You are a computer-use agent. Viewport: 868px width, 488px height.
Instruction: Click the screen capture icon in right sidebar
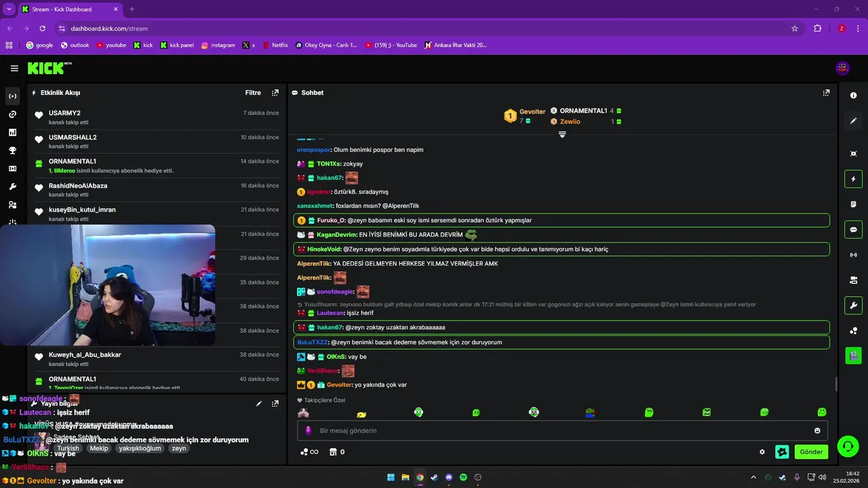click(x=853, y=154)
